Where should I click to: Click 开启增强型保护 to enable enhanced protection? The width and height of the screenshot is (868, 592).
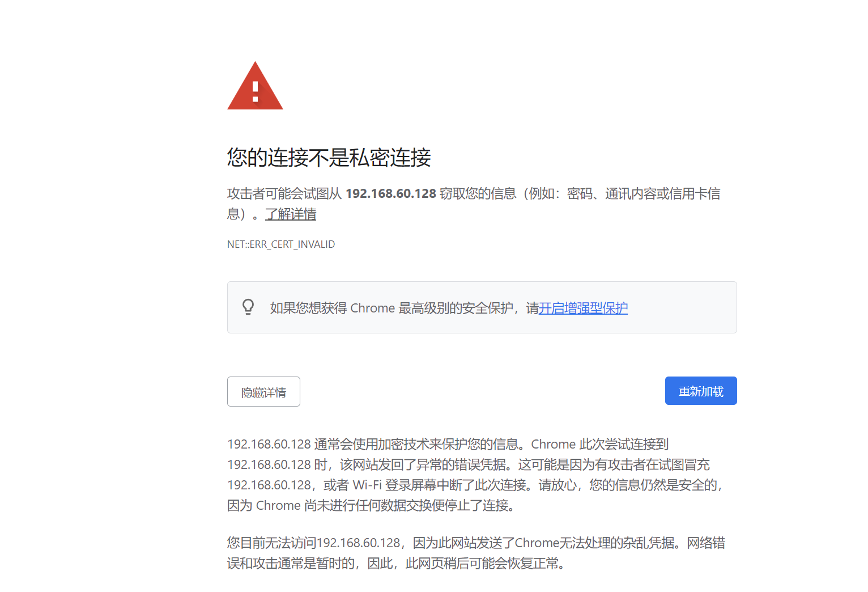582,308
